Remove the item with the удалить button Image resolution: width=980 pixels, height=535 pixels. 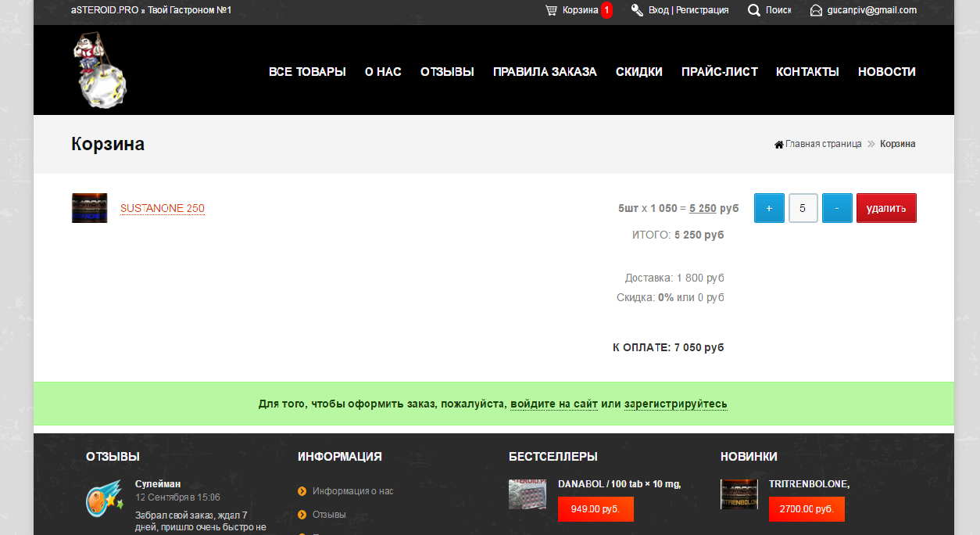[886, 208]
